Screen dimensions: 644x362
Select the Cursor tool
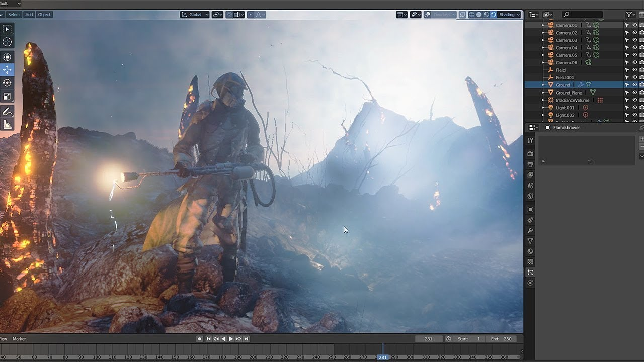[8, 42]
